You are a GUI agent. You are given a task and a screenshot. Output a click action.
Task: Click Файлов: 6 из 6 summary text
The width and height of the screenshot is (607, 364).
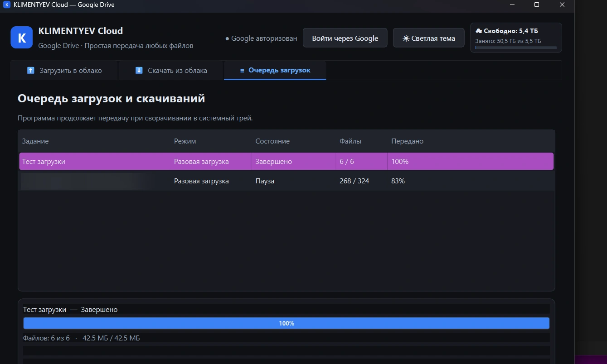(x=46, y=338)
